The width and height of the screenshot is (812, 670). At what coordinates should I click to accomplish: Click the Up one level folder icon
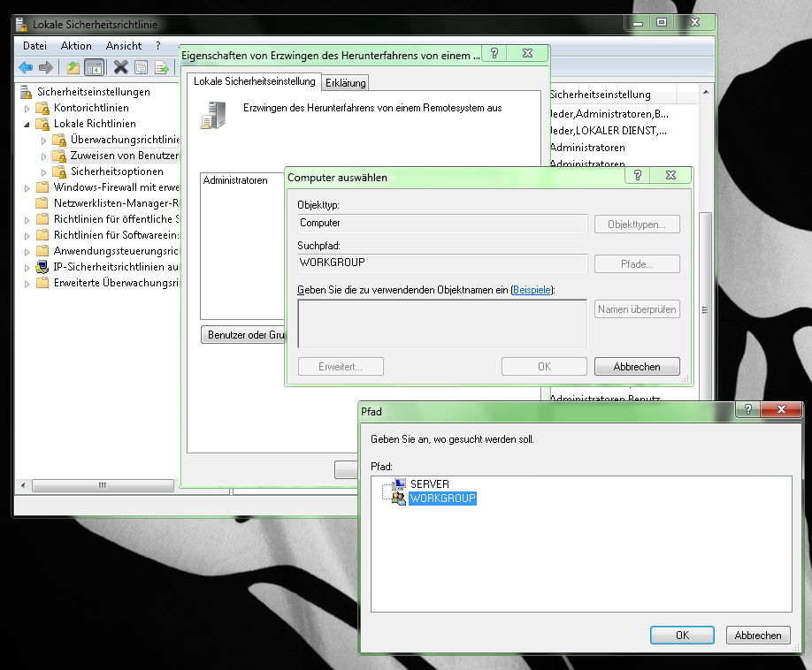click(x=73, y=67)
